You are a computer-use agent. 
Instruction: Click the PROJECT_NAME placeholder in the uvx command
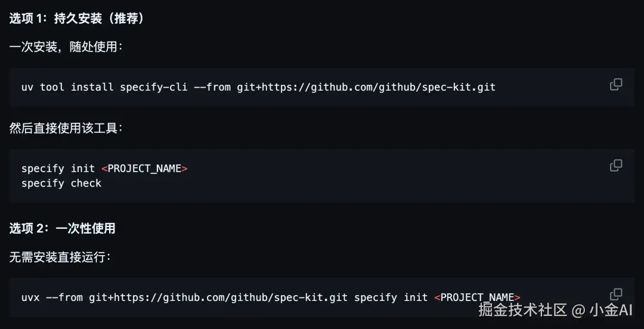coord(477,297)
